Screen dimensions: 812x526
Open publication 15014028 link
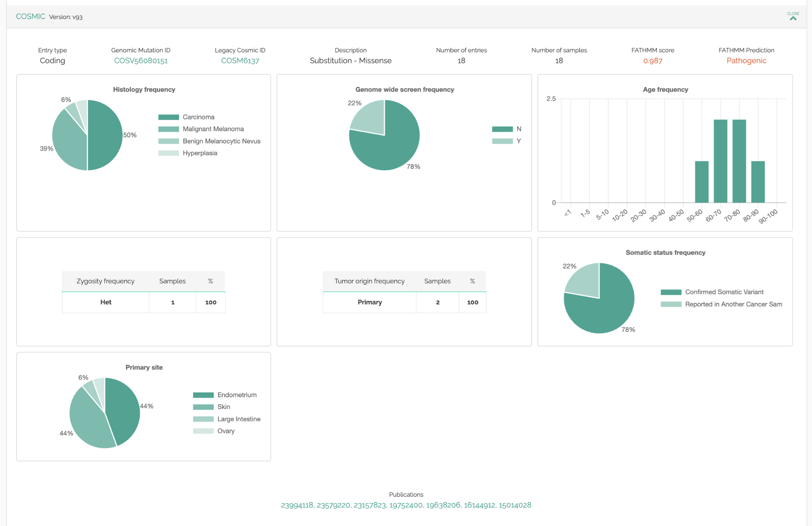tap(515, 505)
